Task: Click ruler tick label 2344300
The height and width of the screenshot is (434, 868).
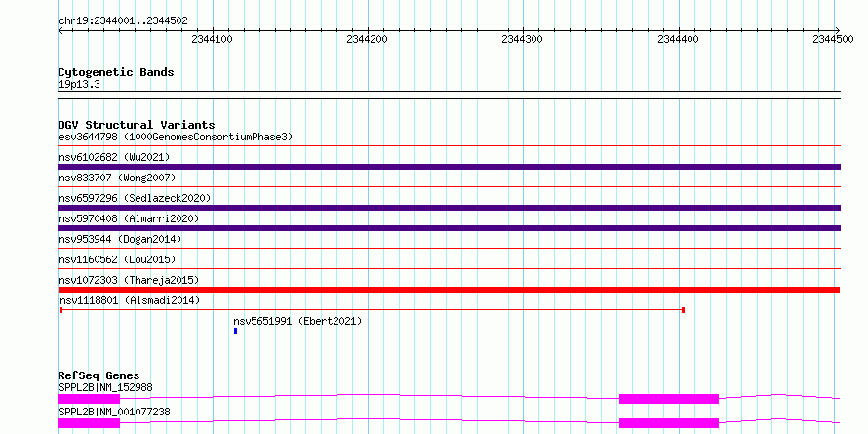Action: (x=522, y=39)
